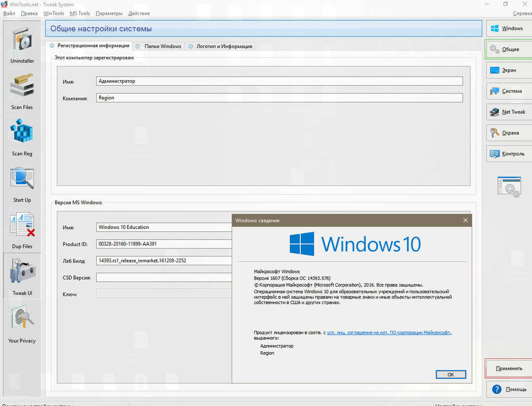Image resolution: width=532 pixels, height=406 pixels.
Task: Open the Microsoft license agreement link
Action: point(389,332)
